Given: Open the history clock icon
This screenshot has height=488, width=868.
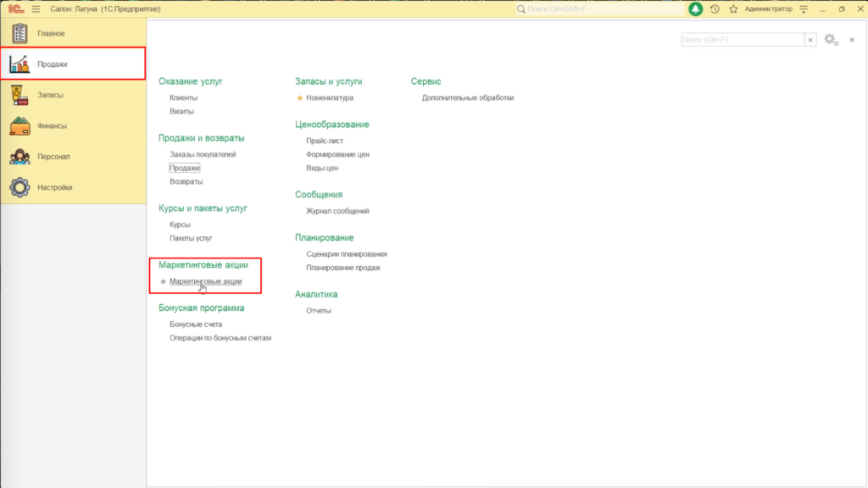Looking at the screenshot, I should pos(715,8).
